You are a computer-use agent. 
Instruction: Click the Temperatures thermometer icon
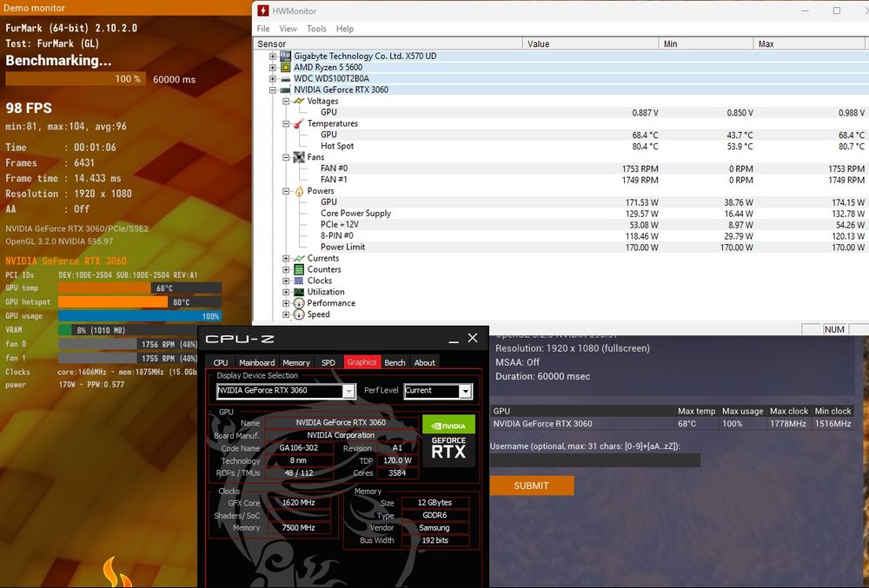(299, 123)
